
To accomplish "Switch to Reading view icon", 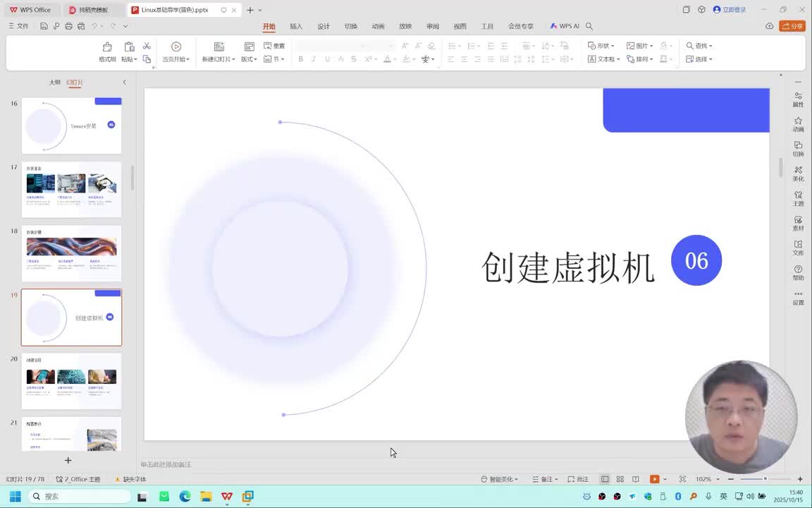I will [635, 479].
